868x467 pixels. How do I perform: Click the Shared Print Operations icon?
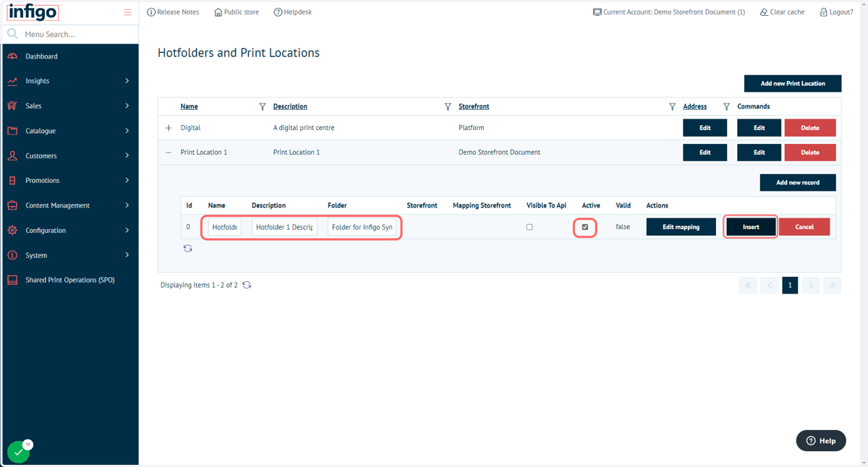click(12, 280)
